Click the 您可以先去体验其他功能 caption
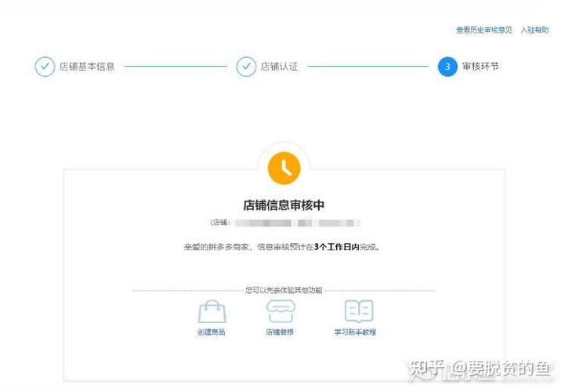565x392 pixels. tap(284, 290)
